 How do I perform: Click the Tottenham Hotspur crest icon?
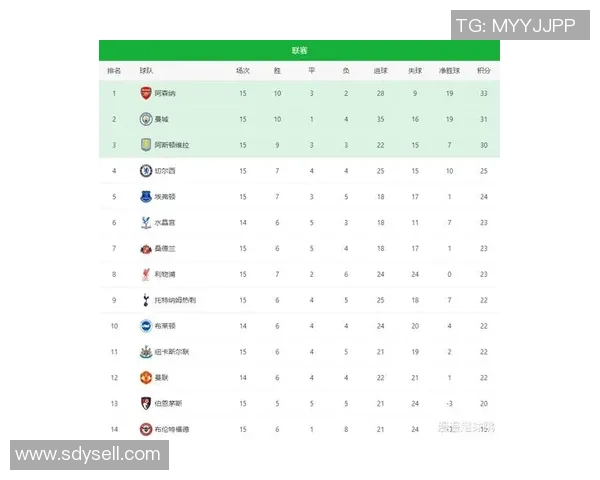(146, 300)
